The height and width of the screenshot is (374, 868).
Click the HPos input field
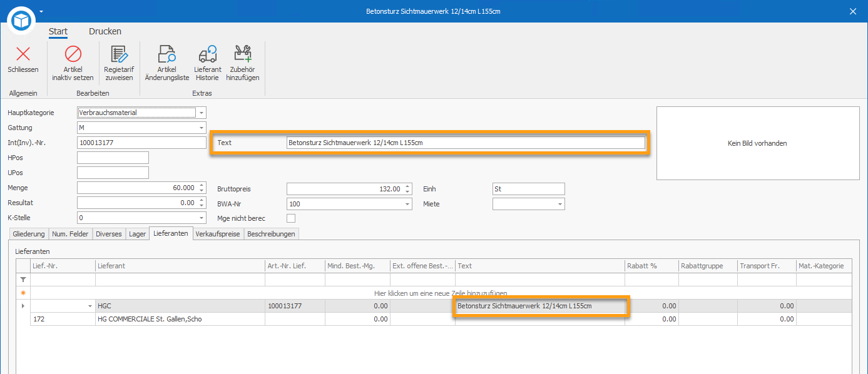[x=113, y=158]
